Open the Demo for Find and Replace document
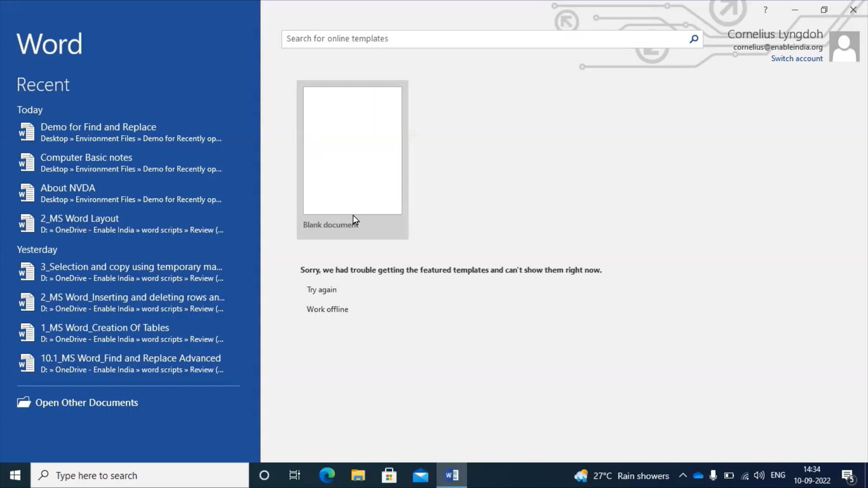This screenshot has height=488, width=868. [x=98, y=127]
